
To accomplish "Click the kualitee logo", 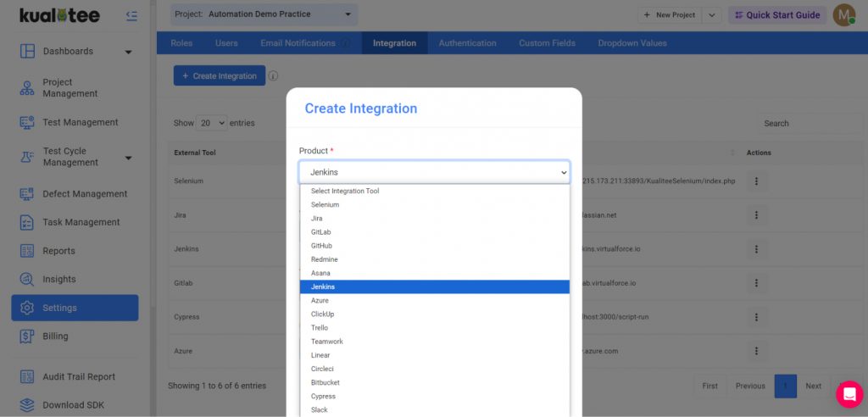I will [60, 15].
